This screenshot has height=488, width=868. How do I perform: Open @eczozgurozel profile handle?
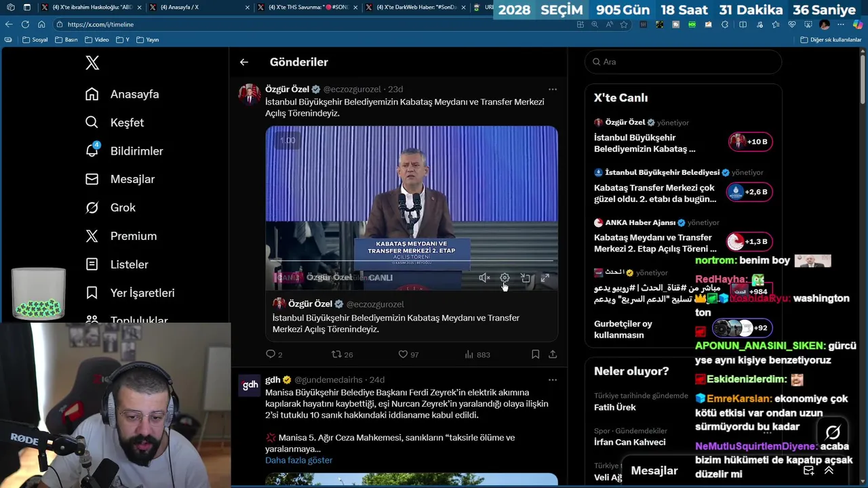353,89
